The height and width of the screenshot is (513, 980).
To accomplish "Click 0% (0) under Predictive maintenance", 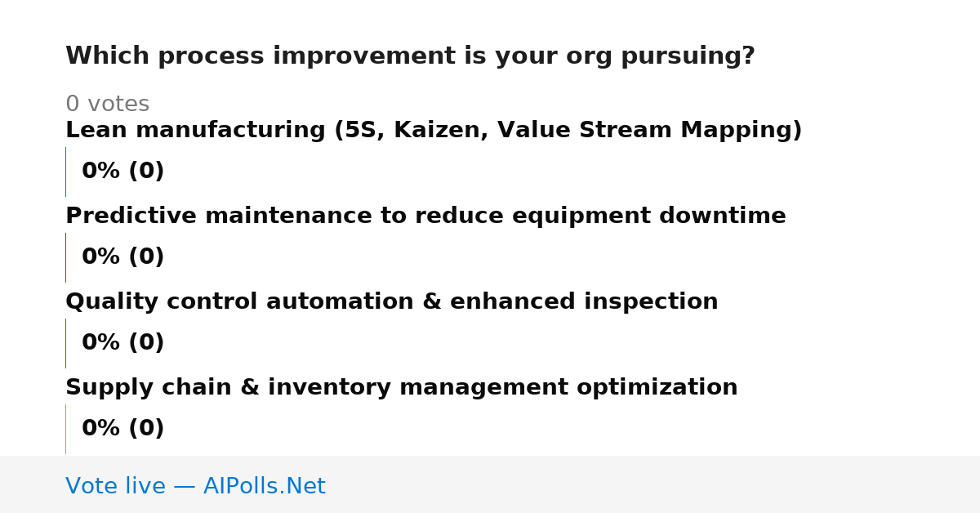I will 122,257.
